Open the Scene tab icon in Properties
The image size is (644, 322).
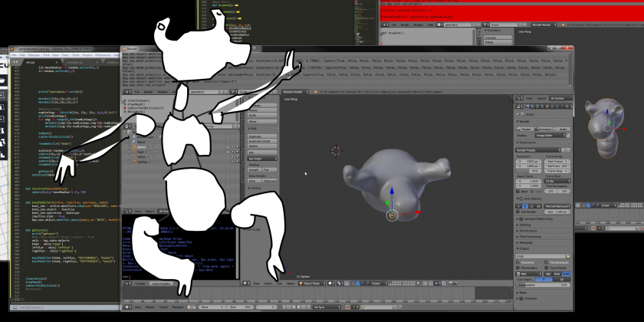537,107
